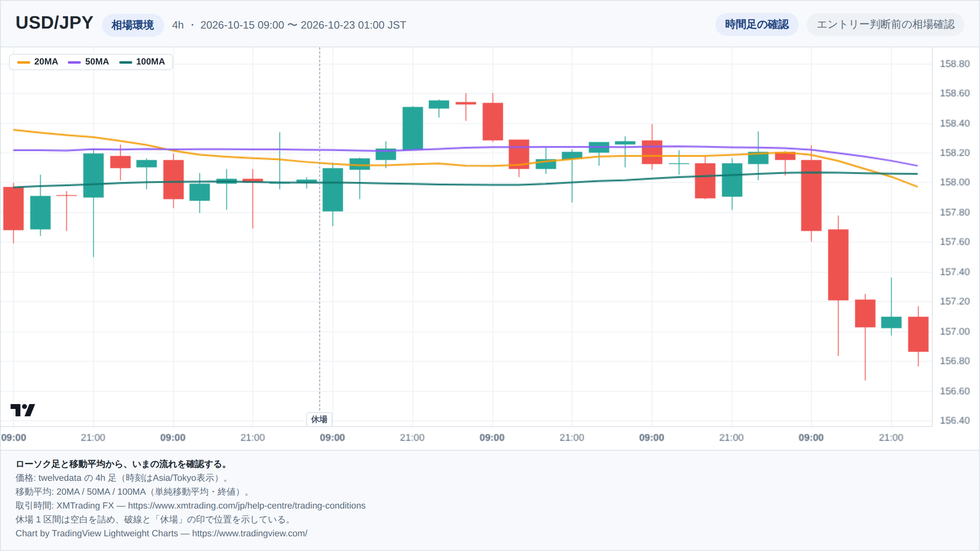This screenshot has height=551, width=980.
Task: Click the 20MA legend label
Action: point(46,62)
